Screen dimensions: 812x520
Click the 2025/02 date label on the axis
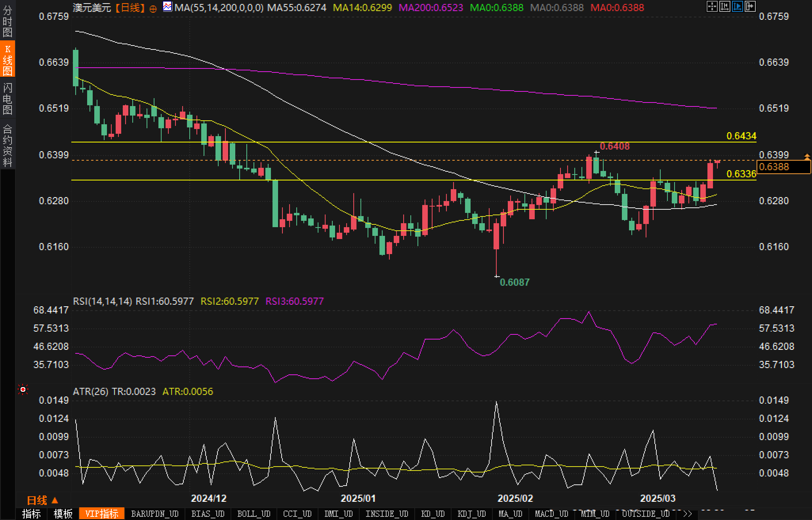(515, 498)
